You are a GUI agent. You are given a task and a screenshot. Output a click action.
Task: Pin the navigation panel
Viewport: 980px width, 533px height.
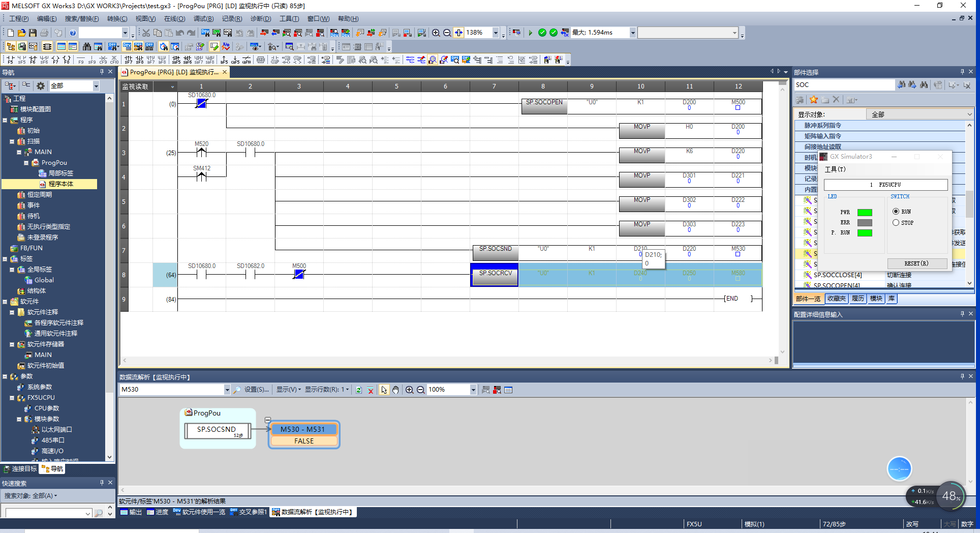click(102, 72)
